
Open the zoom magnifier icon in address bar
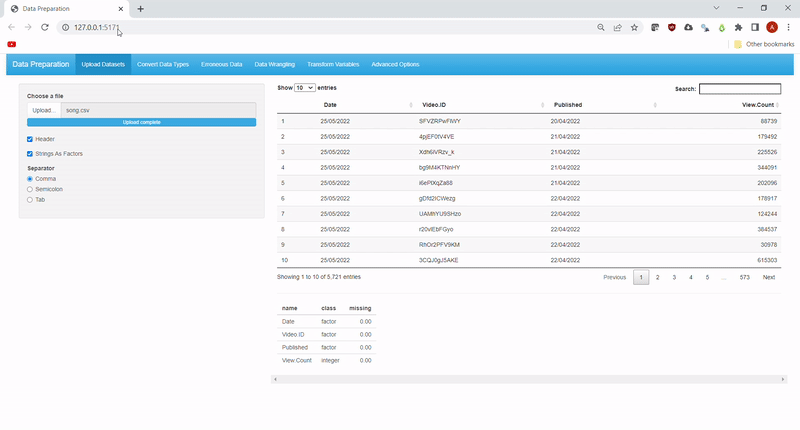(x=601, y=28)
